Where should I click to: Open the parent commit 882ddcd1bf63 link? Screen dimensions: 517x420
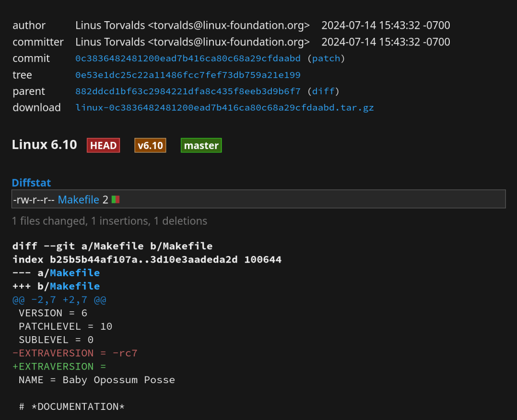[187, 91]
